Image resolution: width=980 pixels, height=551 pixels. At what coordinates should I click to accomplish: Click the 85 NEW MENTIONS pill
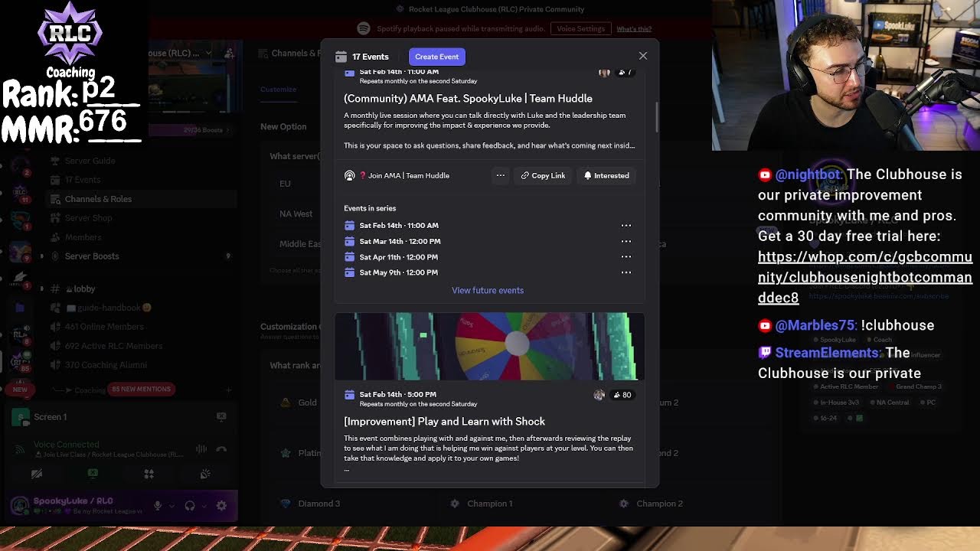coord(141,389)
